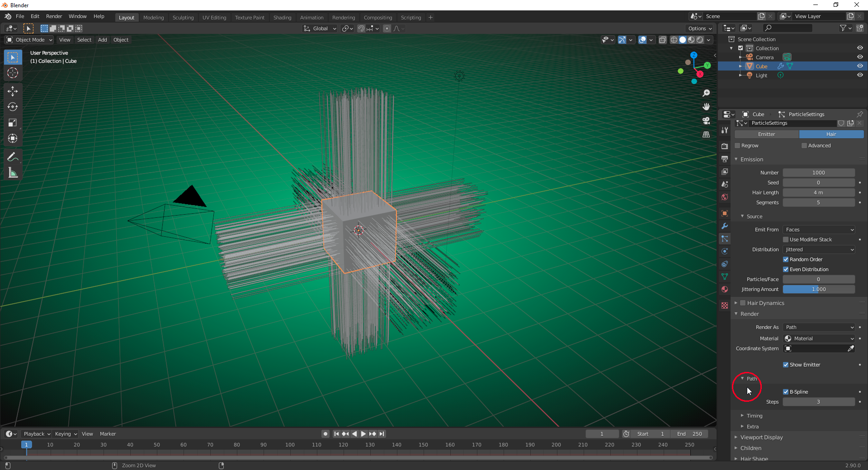
Task: Open the Material properties tab
Action: click(725, 289)
